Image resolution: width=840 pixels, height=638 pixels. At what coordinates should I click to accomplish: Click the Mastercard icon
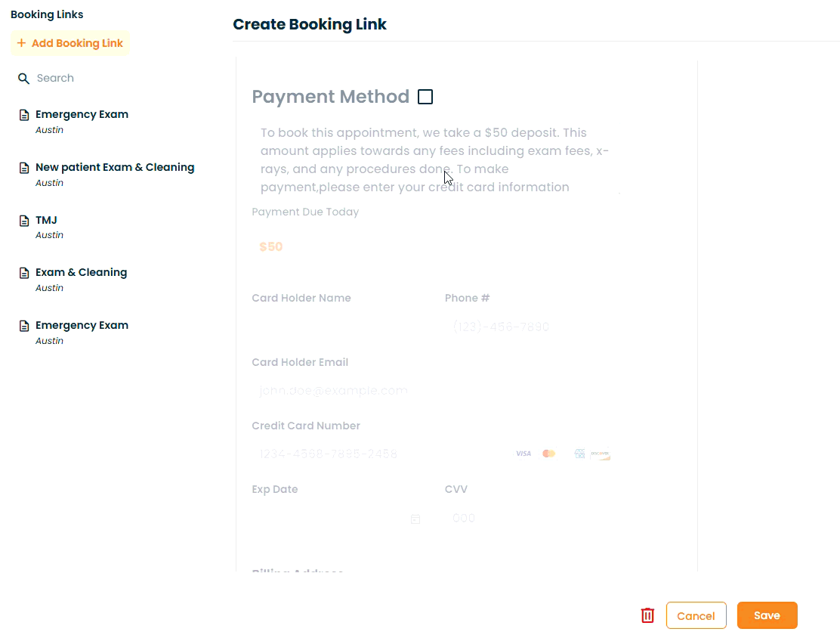pyautogui.click(x=549, y=454)
